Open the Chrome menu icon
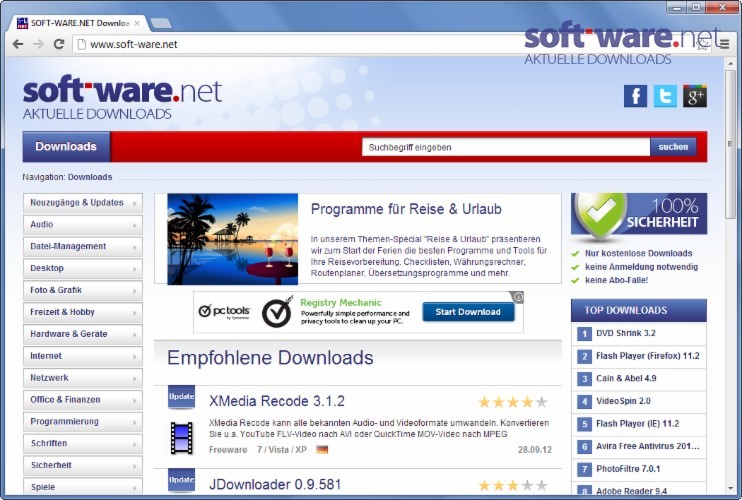 [x=724, y=44]
